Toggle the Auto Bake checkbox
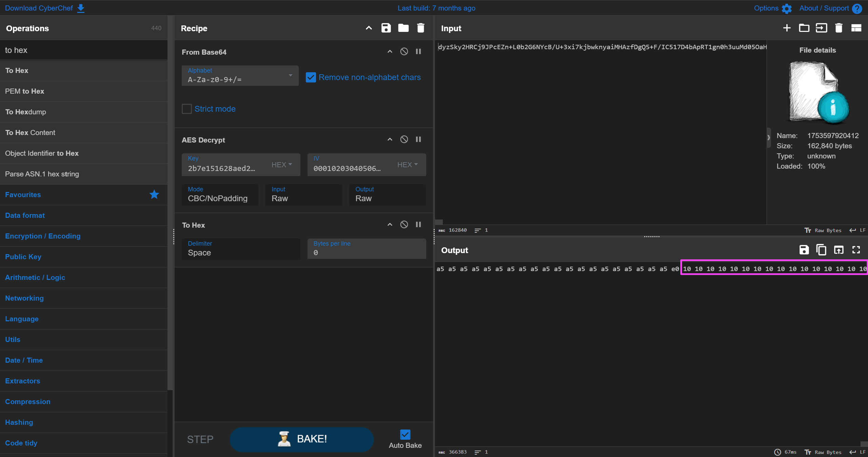 pos(405,435)
